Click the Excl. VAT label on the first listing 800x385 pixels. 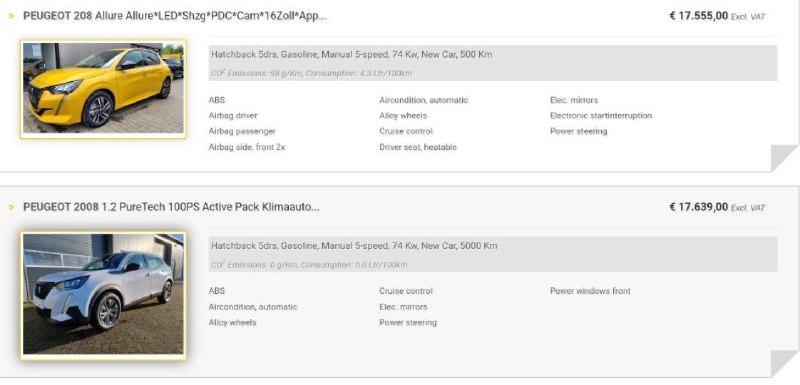coord(748,17)
